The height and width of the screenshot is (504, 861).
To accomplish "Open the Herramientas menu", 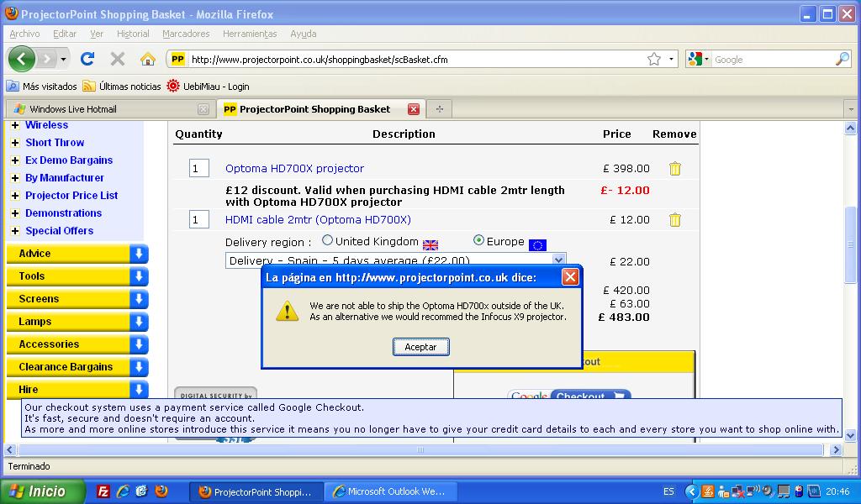I will pos(250,34).
